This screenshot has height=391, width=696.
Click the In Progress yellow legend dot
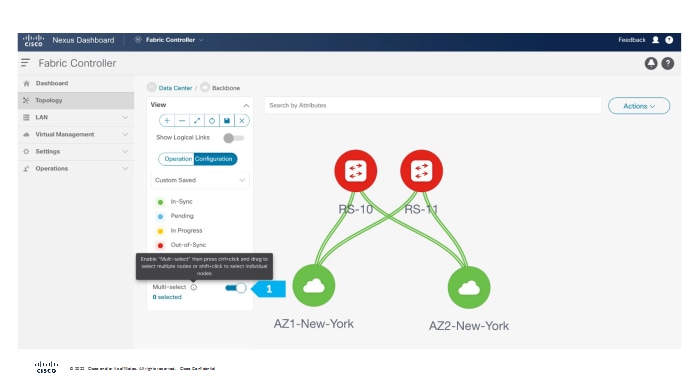pos(160,231)
